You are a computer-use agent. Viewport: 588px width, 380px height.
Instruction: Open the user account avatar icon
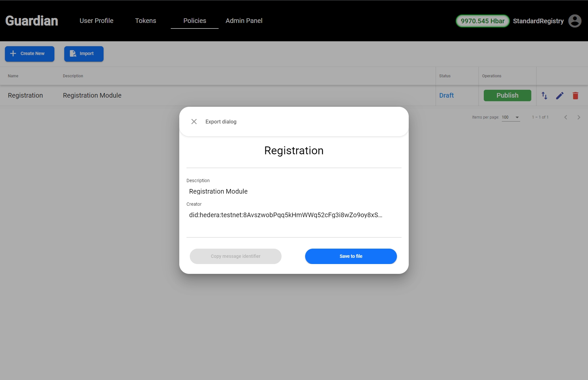coord(575,21)
